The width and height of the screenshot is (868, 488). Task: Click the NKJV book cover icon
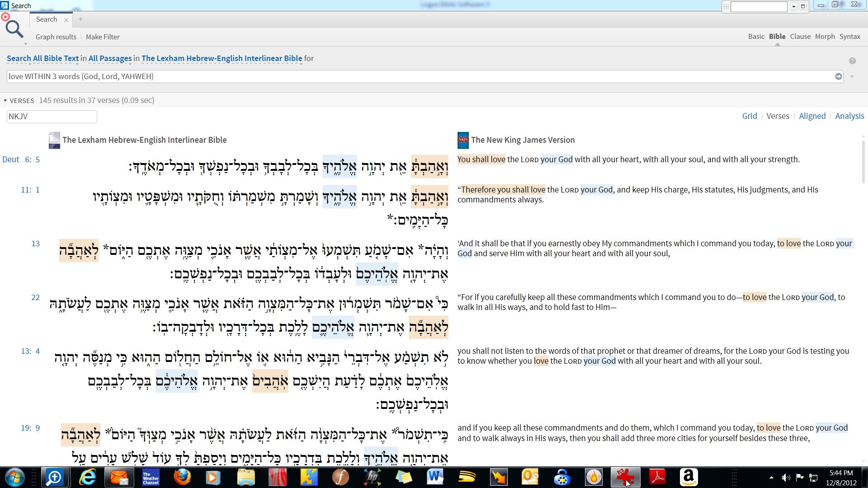coord(463,141)
